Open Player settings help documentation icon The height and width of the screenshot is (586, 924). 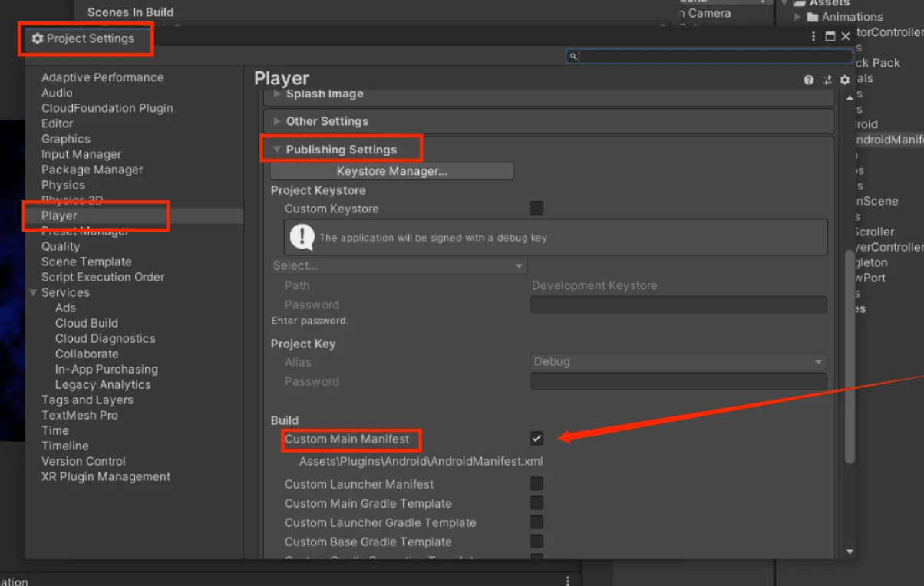pos(809,80)
